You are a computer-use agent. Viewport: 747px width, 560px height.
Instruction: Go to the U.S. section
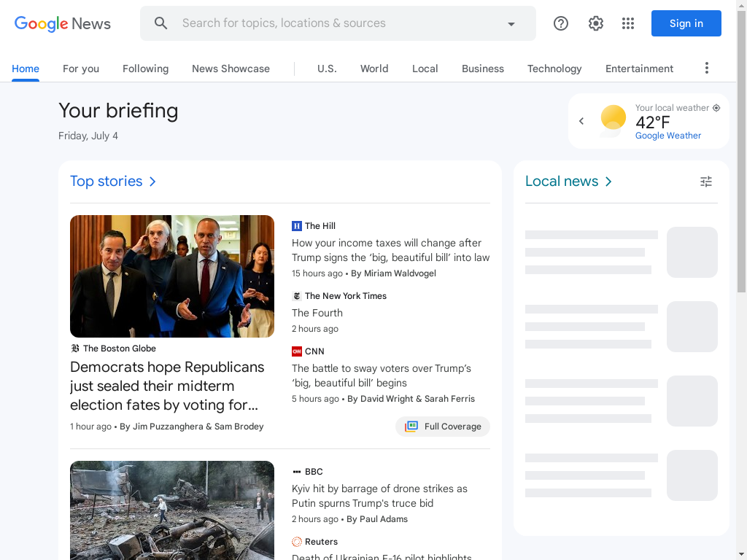point(327,69)
